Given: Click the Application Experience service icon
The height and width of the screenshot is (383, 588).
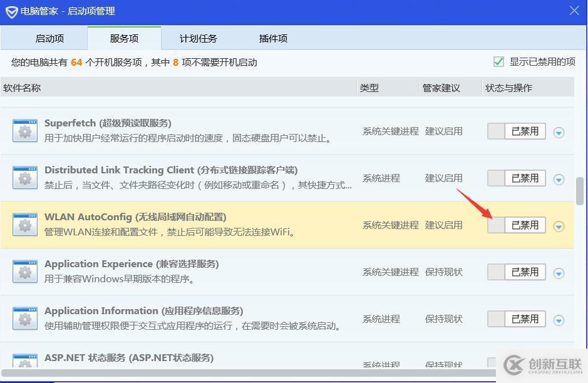Looking at the screenshot, I should point(25,272).
